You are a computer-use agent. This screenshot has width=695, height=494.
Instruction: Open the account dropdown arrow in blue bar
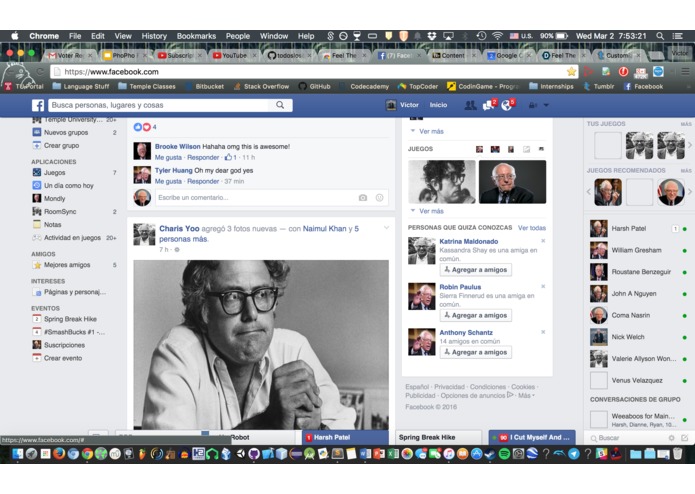(546, 105)
